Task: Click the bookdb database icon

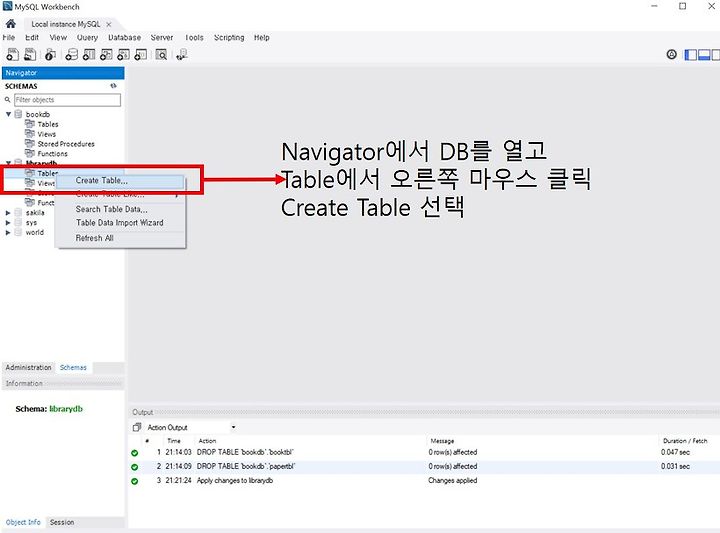Action: [18, 114]
